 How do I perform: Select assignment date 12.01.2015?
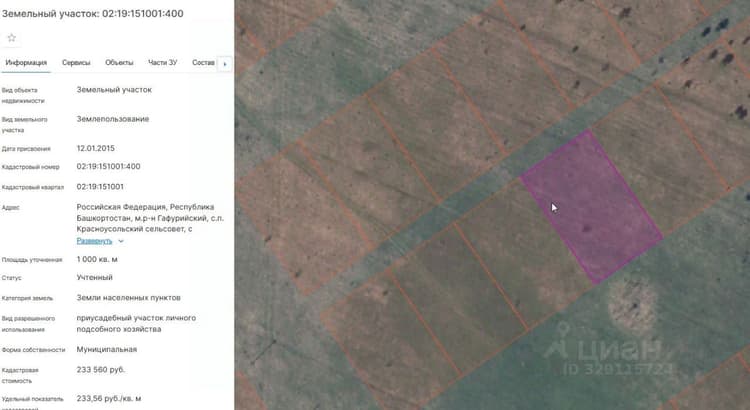(x=96, y=148)
